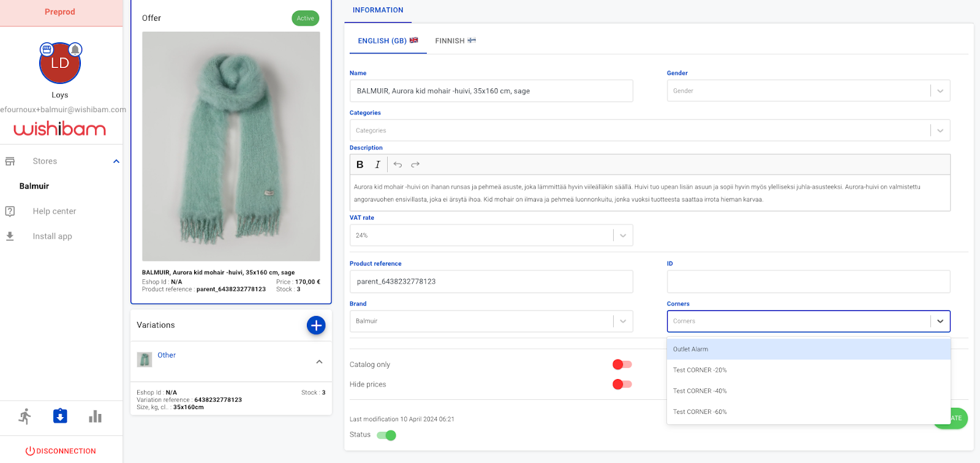Click the Install app link

tap(53, 236)
